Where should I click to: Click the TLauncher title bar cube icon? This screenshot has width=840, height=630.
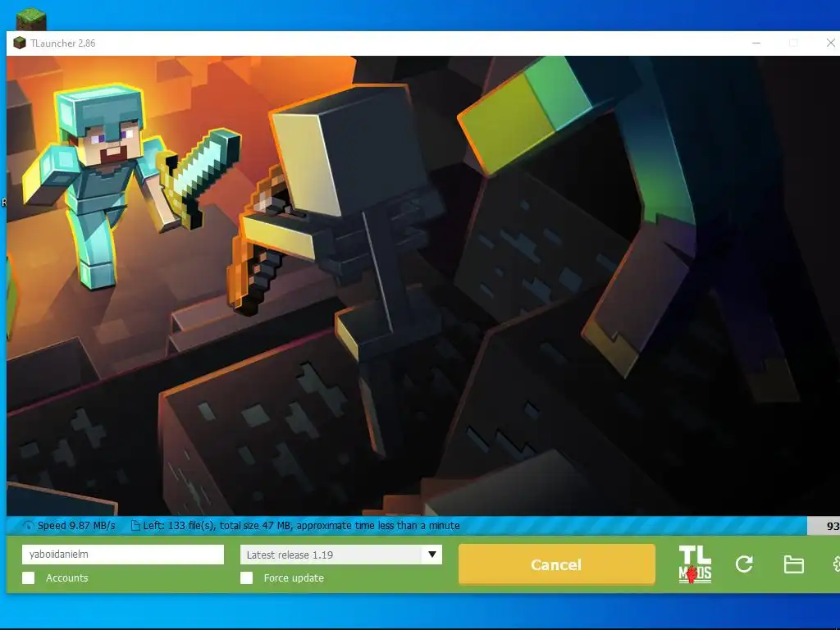(x=20, y=43)
